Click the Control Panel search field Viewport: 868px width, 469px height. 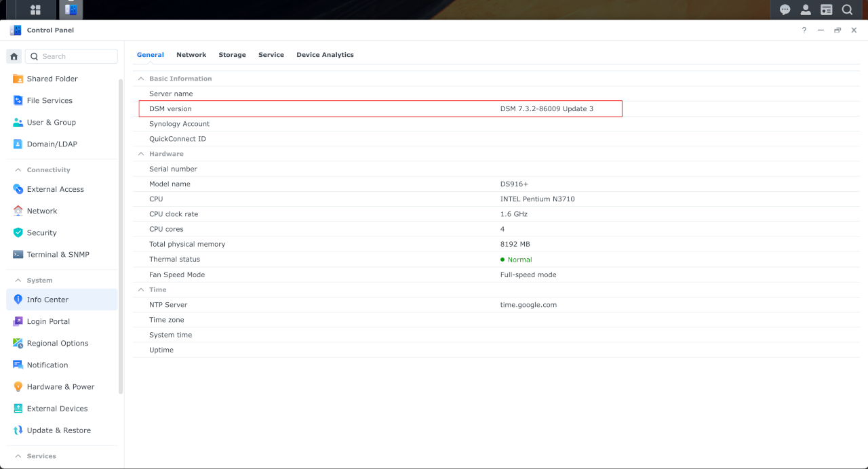tap(71, 56)
